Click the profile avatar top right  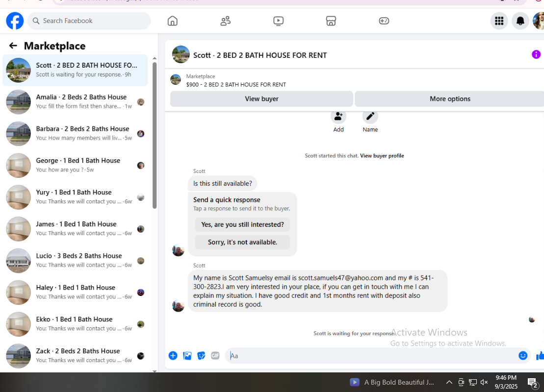pyautogui.click(x=539, y=21)
